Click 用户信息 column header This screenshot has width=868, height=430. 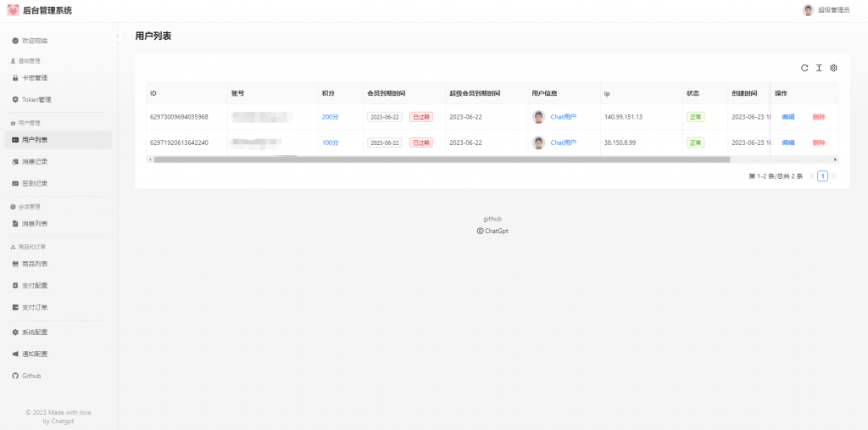(x=564, y=93)
